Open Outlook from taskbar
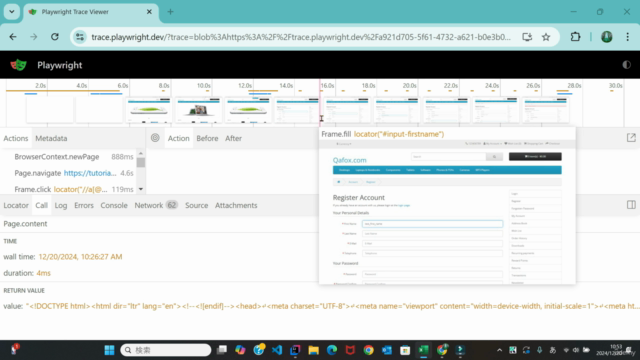 (387, 350)
